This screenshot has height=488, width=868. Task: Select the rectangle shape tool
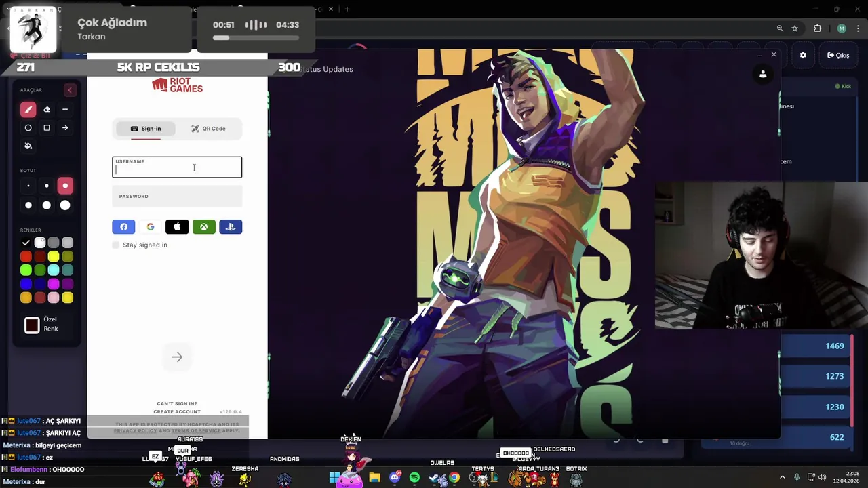47,127
